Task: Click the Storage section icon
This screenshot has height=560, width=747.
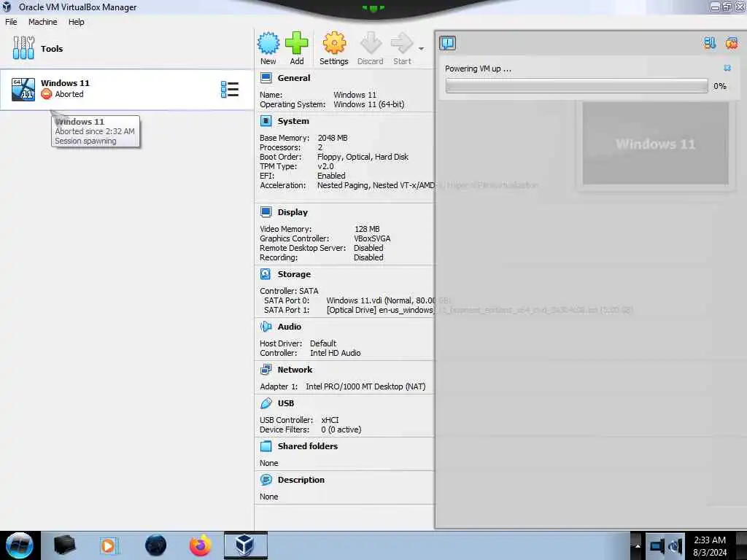Action: tap(266, 274)
